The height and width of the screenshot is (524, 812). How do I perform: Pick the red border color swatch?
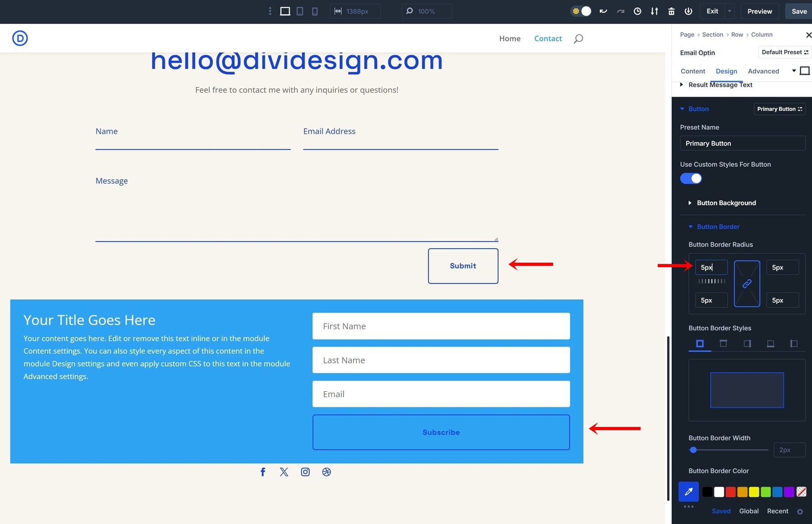pos(730,492)
